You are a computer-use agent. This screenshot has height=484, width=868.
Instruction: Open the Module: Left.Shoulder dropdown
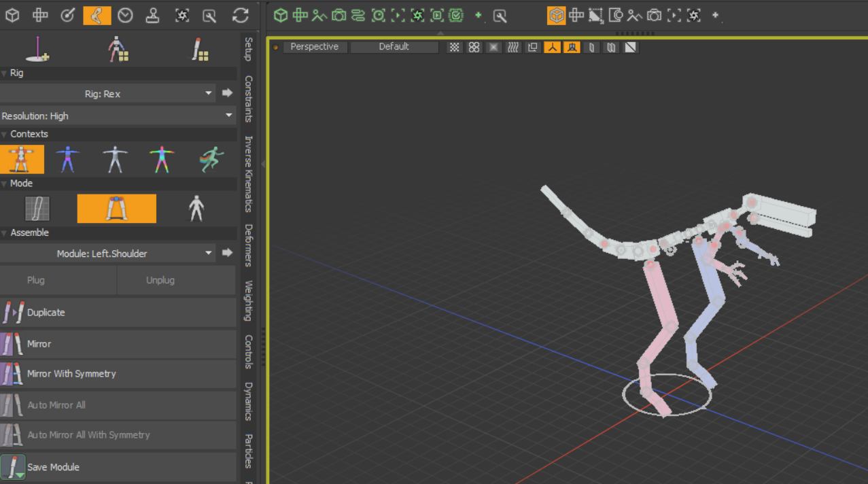(x=108, y=254)
